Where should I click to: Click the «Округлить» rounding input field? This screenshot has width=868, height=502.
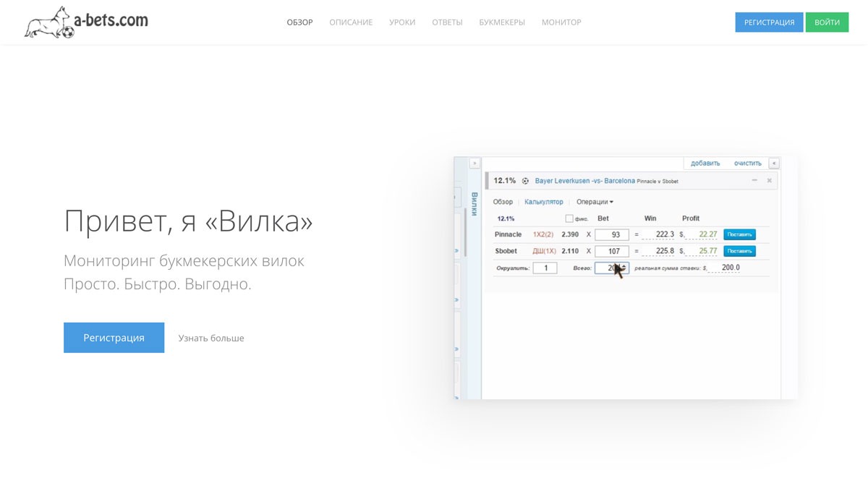click(545, 268)
